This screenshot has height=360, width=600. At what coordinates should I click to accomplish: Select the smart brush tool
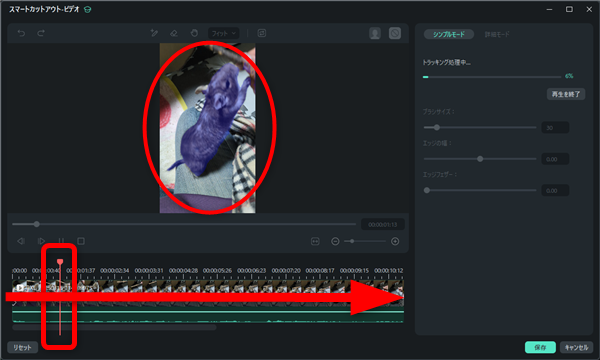coord(154,33)
